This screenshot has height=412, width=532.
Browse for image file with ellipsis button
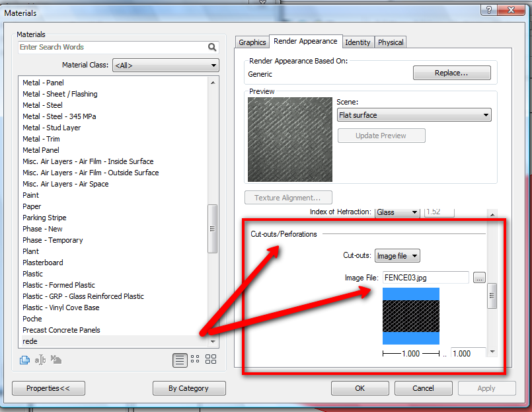[479, 278]
